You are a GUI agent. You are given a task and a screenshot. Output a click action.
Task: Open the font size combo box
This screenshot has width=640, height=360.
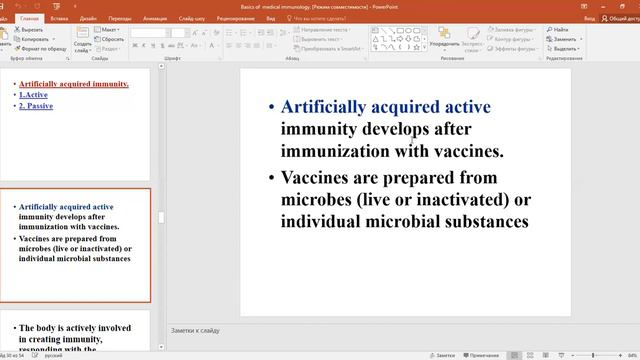click(x=181, y=33)
